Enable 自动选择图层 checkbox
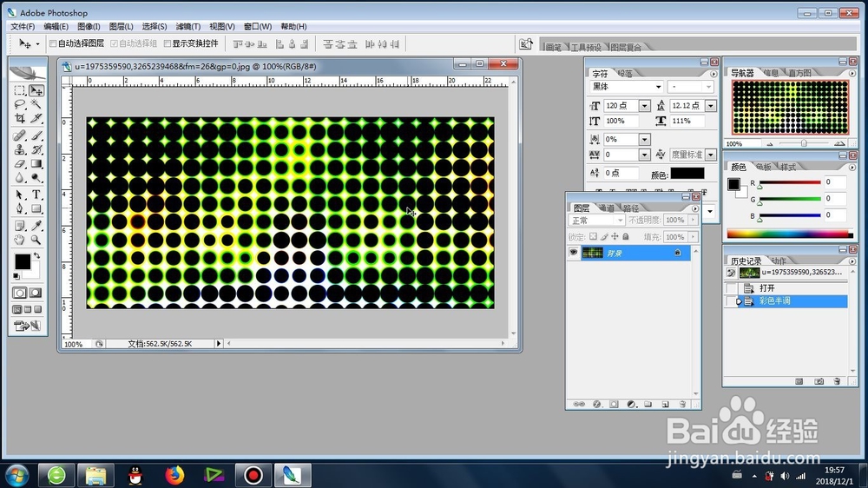This screenshot has width=868, height=488. 53,43
